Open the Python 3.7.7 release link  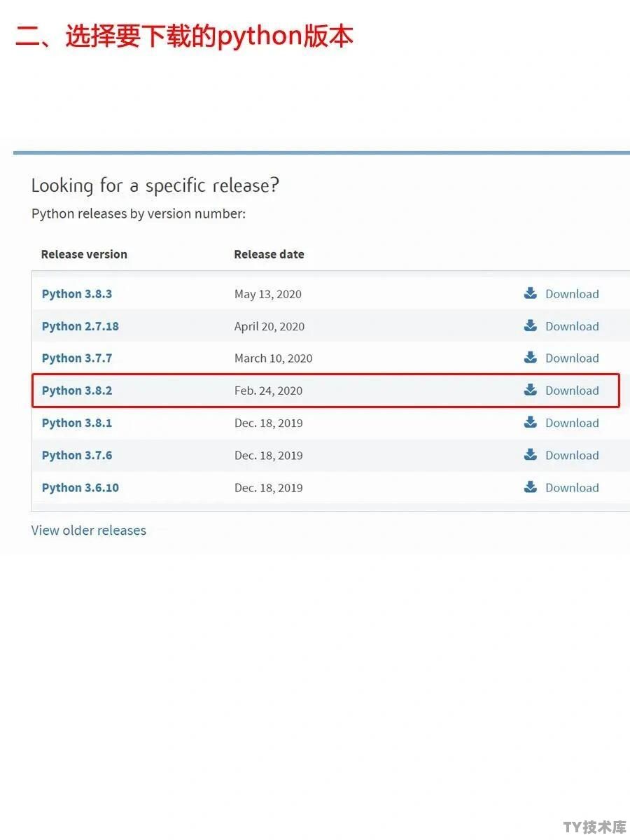(x=77, y=358)
